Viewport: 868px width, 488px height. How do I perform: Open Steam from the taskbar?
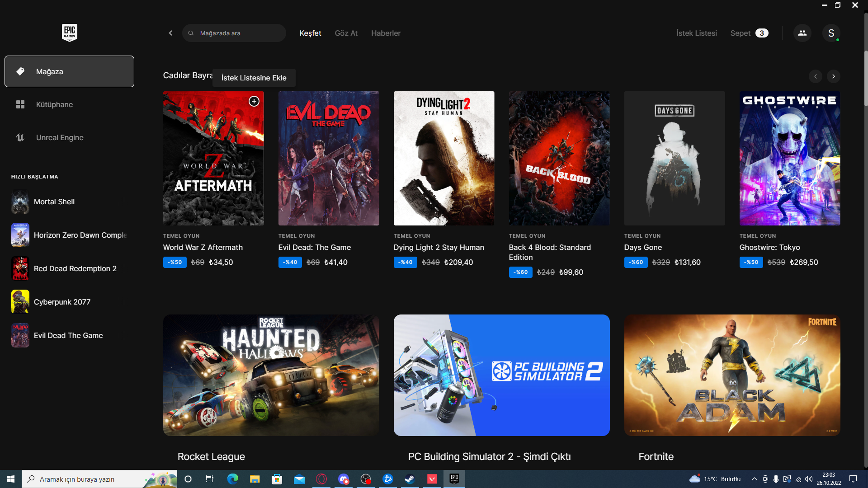click(410, 479)
